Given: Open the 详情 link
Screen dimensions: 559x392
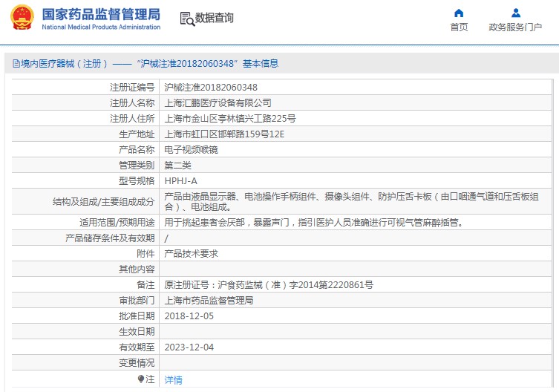Looking at the screenshot, I should coord(173,379).
